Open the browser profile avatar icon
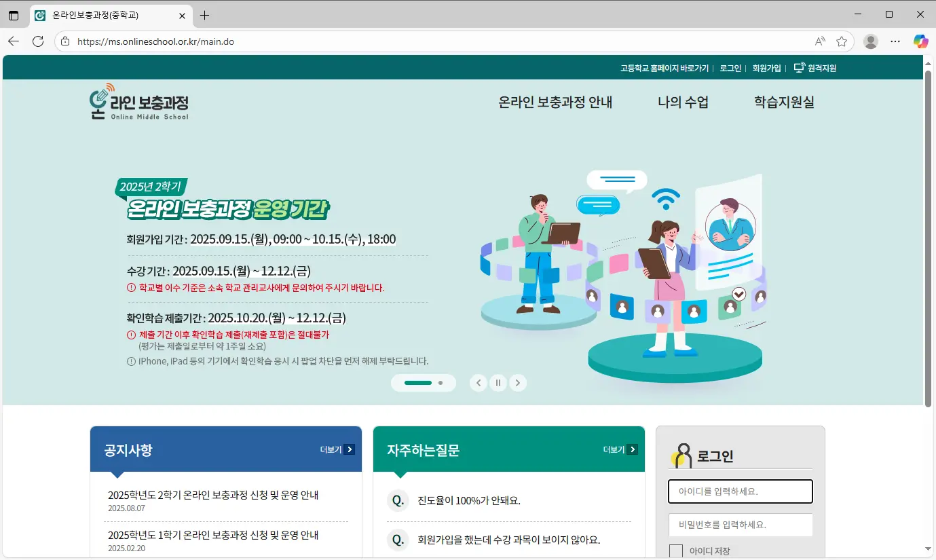Screen dimensions: 936x560 click(x=870, y=41)
